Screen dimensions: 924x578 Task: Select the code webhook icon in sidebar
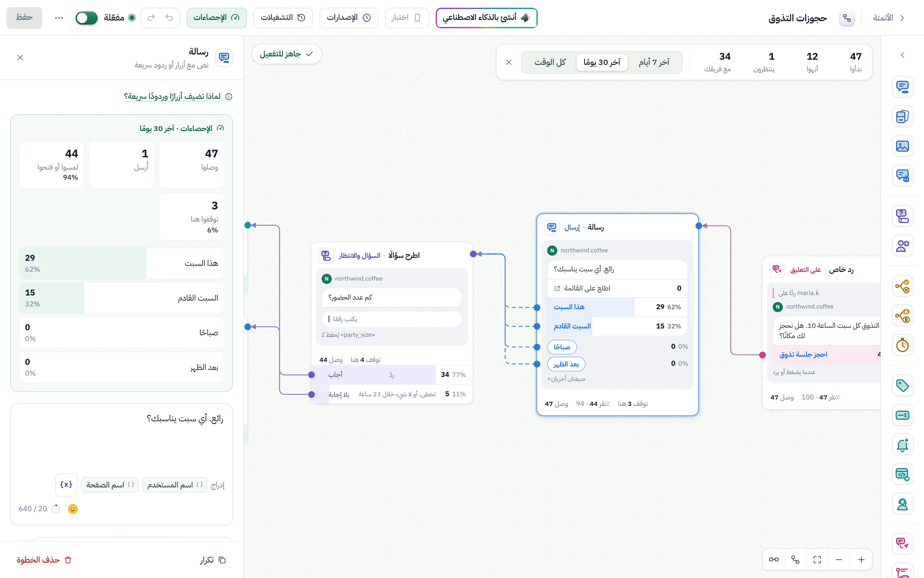(x=902, y=474)
